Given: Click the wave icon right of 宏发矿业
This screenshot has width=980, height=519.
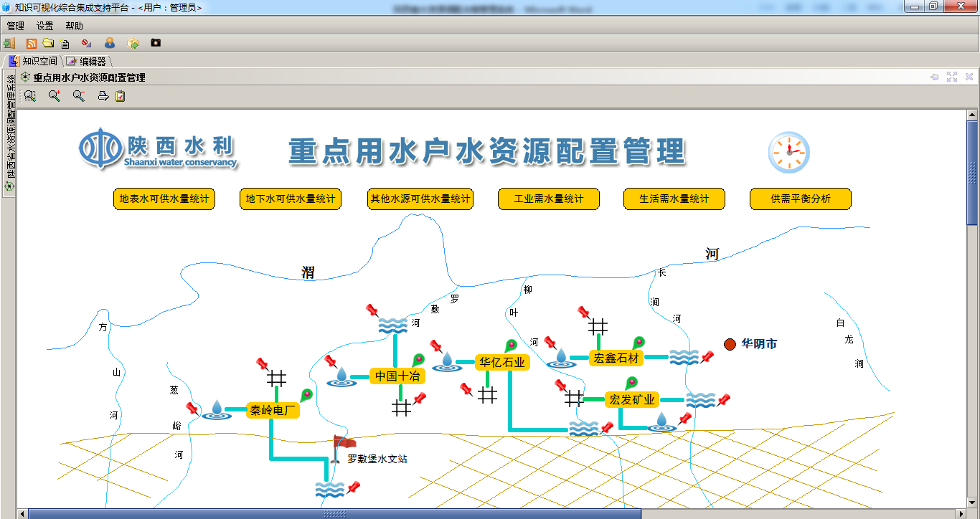Looking at the screenshot, I should (x=701, y=401).
